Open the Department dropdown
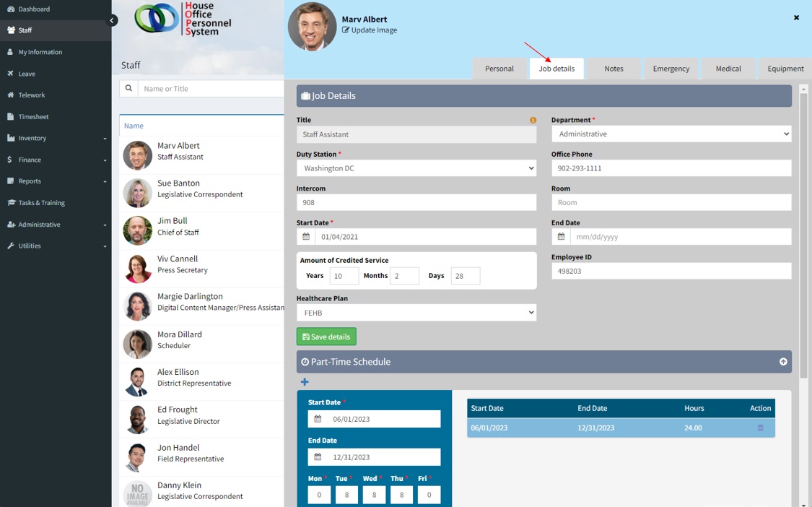Viewport: 812px width, 507px height. pos(671,134)
